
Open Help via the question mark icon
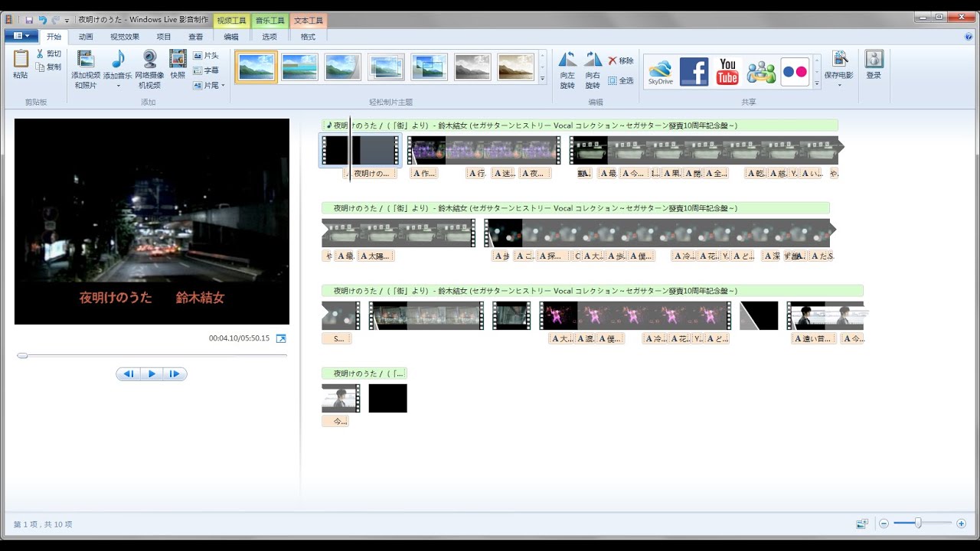(x=969, y=36)
